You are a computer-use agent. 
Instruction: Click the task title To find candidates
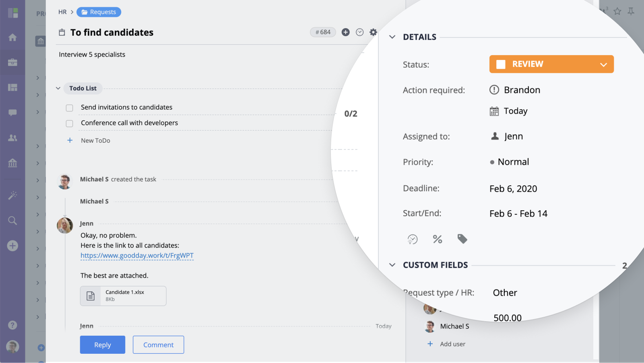tap(112, 33)
